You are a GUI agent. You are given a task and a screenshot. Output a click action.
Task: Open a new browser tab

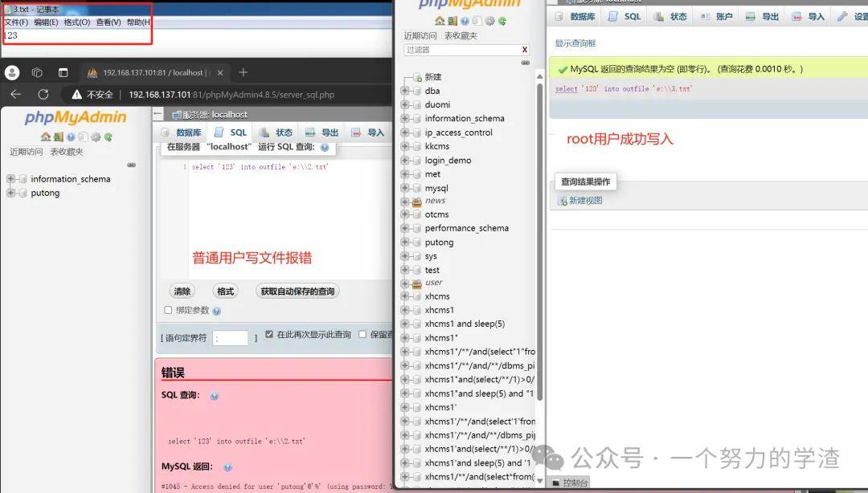(x=243, y=72)
